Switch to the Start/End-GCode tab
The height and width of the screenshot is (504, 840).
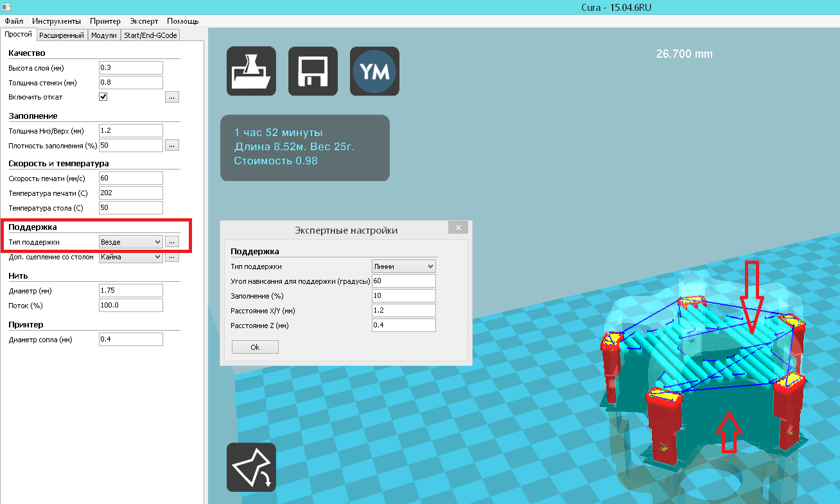(150, 35)
